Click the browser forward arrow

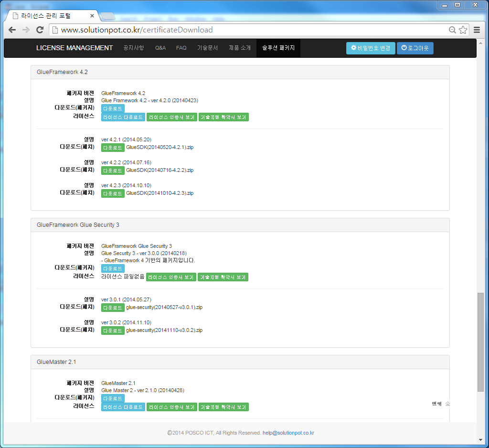pos(26,30)
